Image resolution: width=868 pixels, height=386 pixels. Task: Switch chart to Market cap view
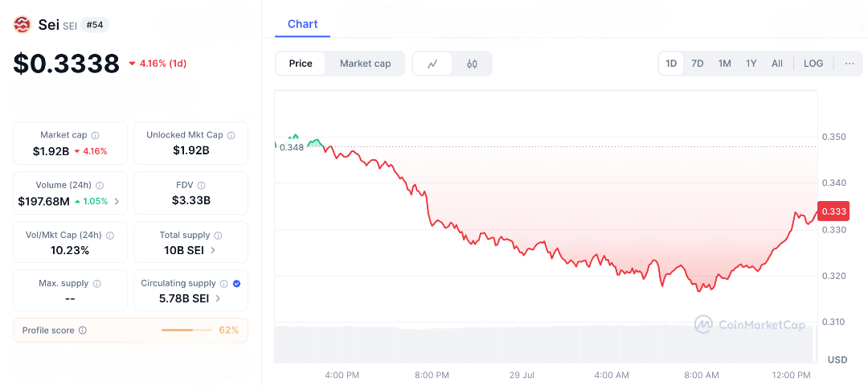tap(365, 64)
